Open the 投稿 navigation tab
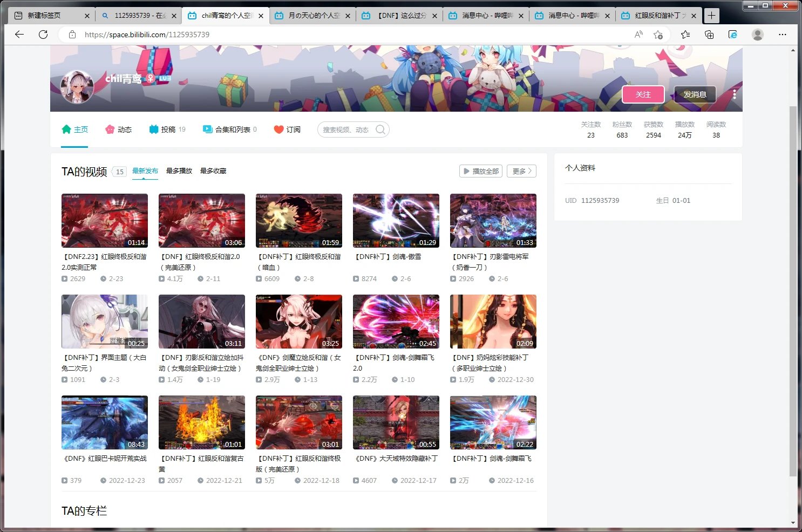 pyautogui.click(x=167, y=129)
